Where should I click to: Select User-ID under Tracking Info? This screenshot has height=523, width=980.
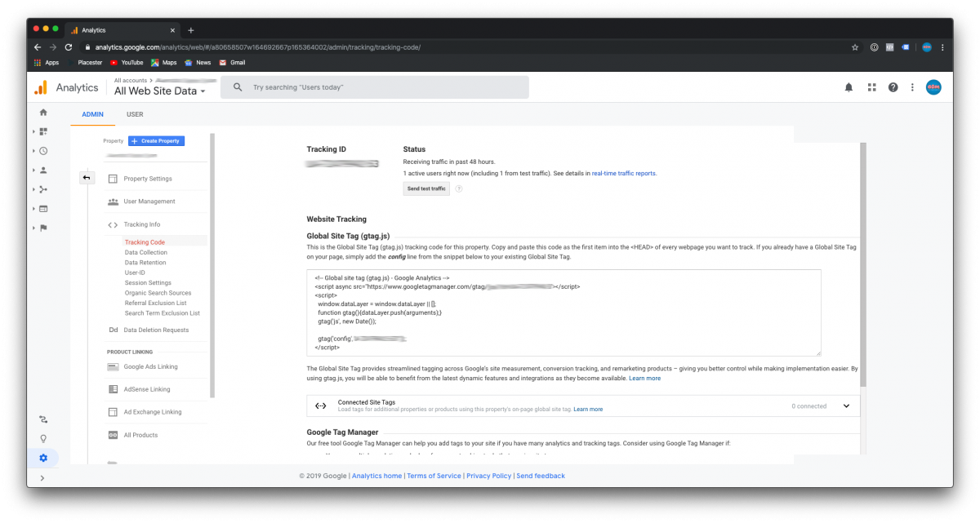pos(135,273)
